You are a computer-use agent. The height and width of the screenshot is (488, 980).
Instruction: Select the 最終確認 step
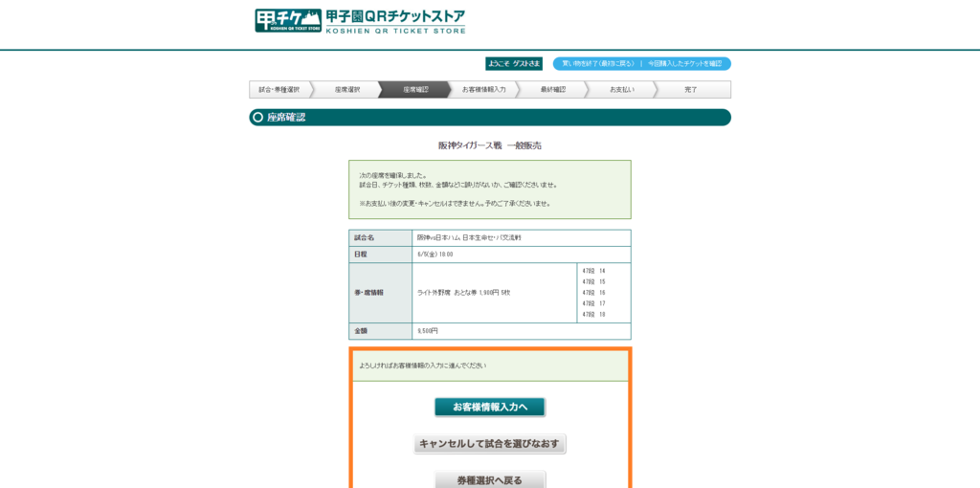553,90
